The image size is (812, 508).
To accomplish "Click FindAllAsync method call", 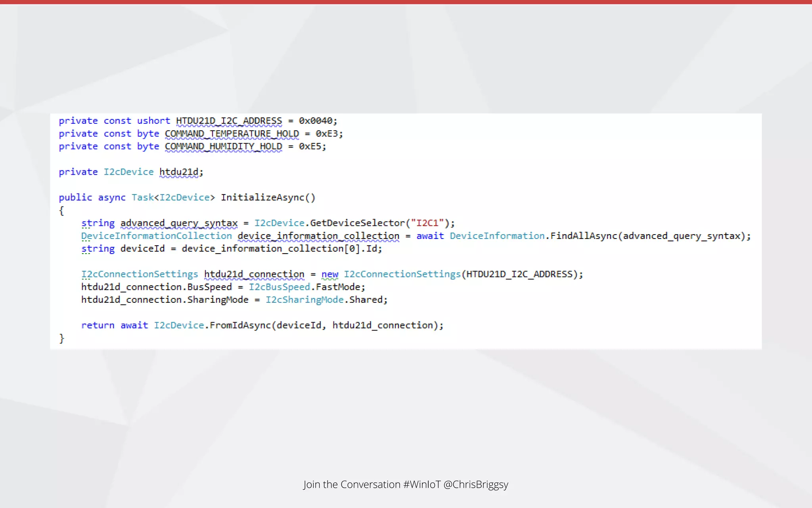I will tap(584, 236).
